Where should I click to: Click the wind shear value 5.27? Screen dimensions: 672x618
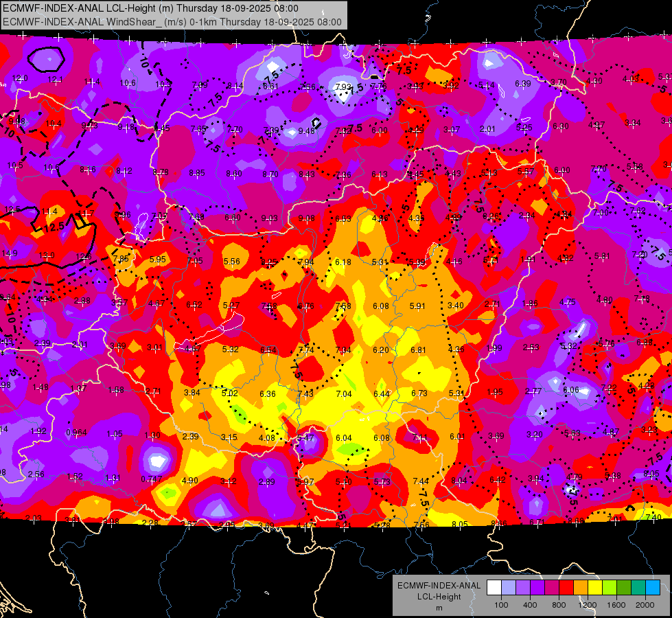pos(231,306)
